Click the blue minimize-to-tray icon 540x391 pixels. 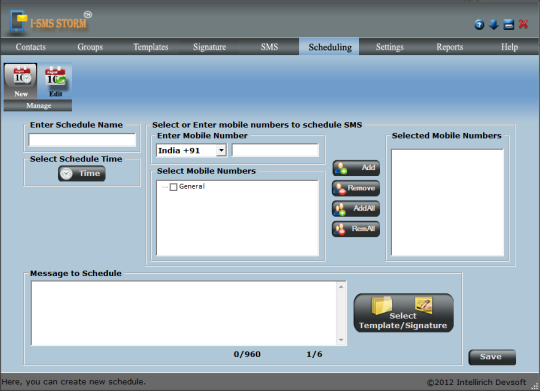[509, 25]
